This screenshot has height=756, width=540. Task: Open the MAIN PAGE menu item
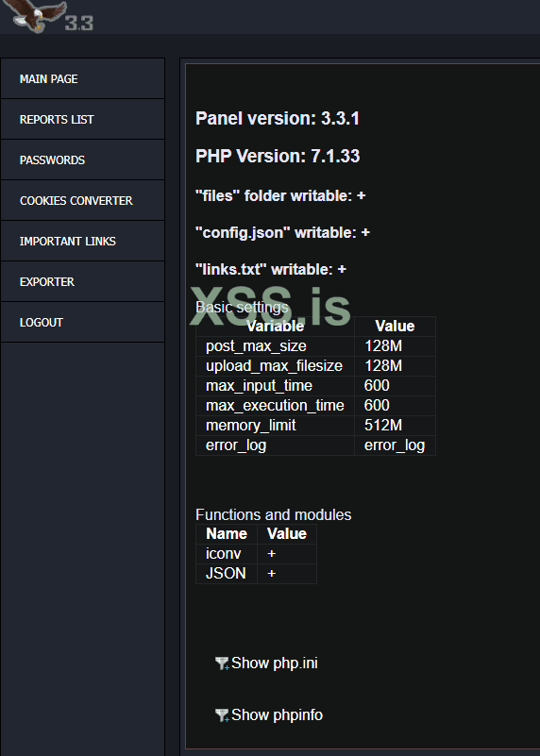click(x=82, y=78)
